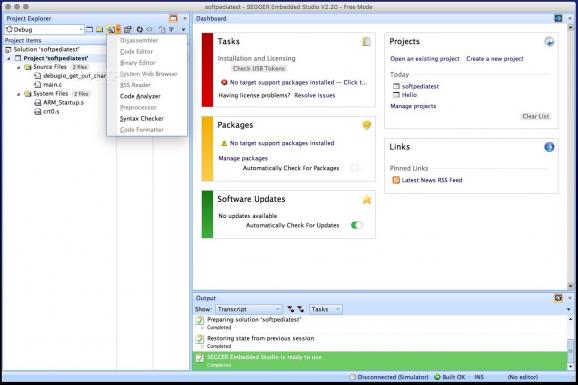
Task: Collapse the Source Files folder
Action: click(x=18, y=67)
